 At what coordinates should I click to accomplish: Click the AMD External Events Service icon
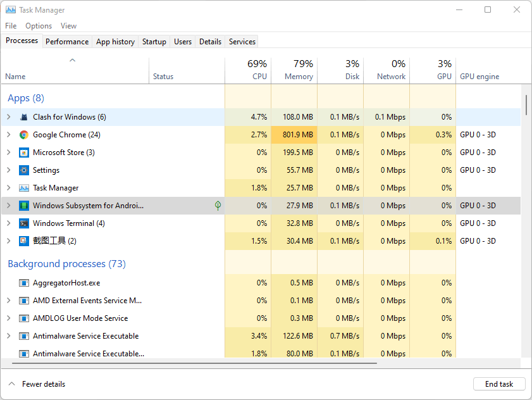[24, 301]
